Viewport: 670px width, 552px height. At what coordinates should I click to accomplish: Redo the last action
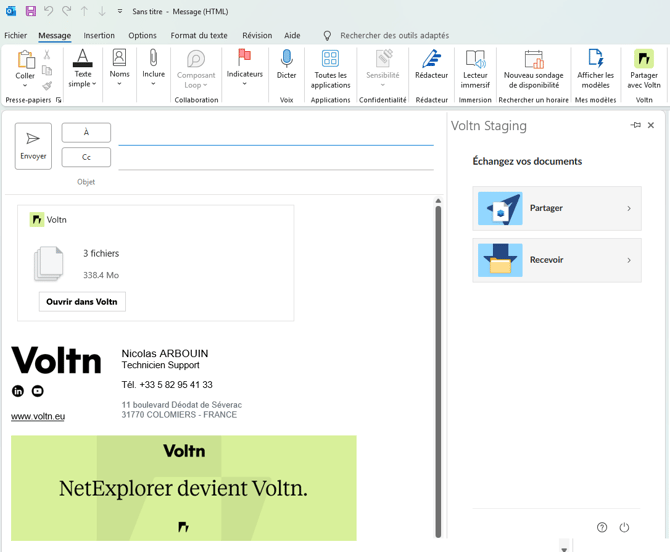[66, 11]
